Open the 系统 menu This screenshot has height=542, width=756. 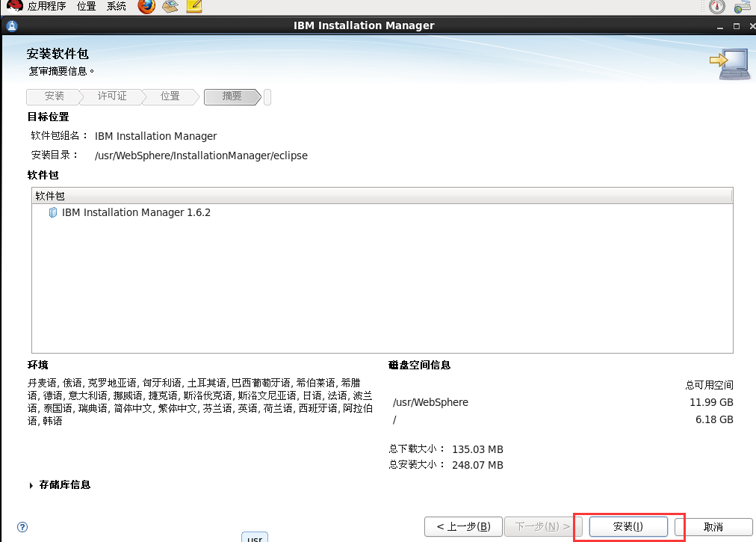tap(117, 6)
